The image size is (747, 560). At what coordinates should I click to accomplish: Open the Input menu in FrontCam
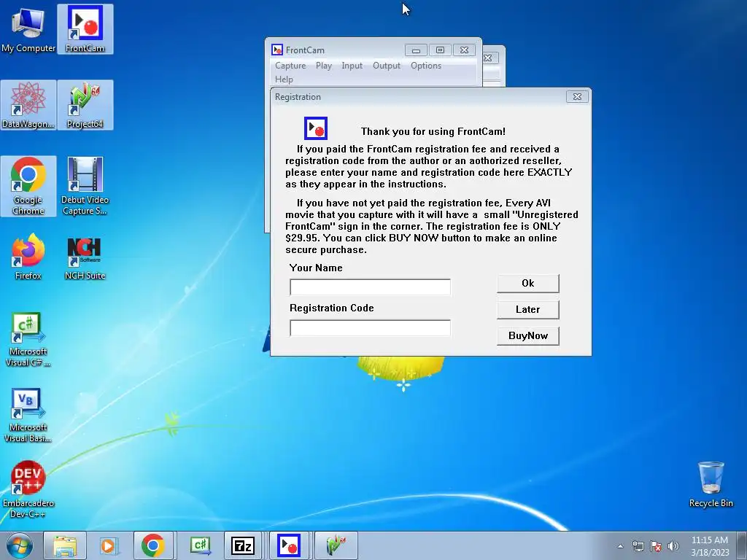tap(352, 66)
